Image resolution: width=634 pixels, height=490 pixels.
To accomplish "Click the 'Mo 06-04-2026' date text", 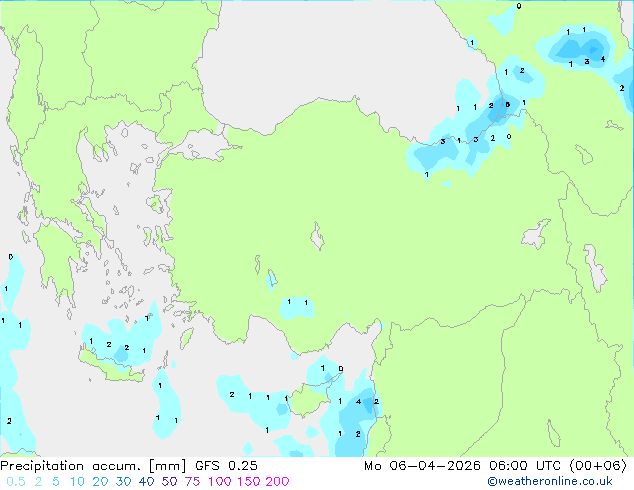I will (x=422, y=466).
